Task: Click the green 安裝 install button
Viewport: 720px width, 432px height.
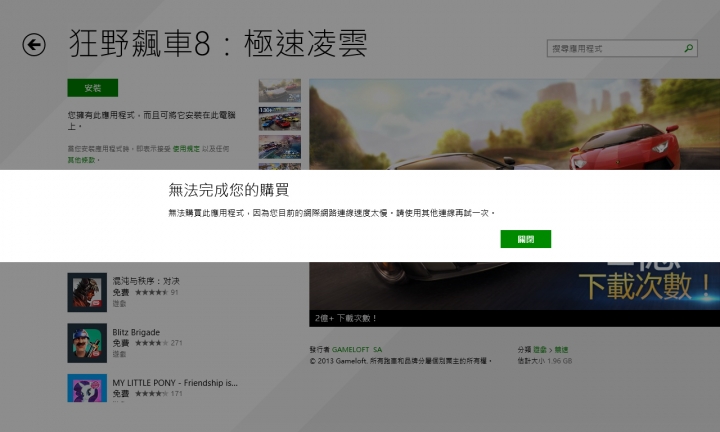Action: click(92, 88)
